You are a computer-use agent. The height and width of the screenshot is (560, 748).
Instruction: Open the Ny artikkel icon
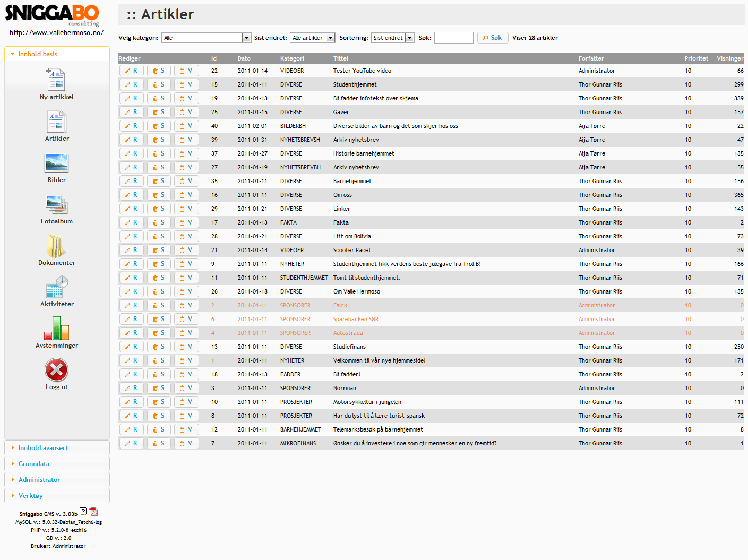click(56, 80)
